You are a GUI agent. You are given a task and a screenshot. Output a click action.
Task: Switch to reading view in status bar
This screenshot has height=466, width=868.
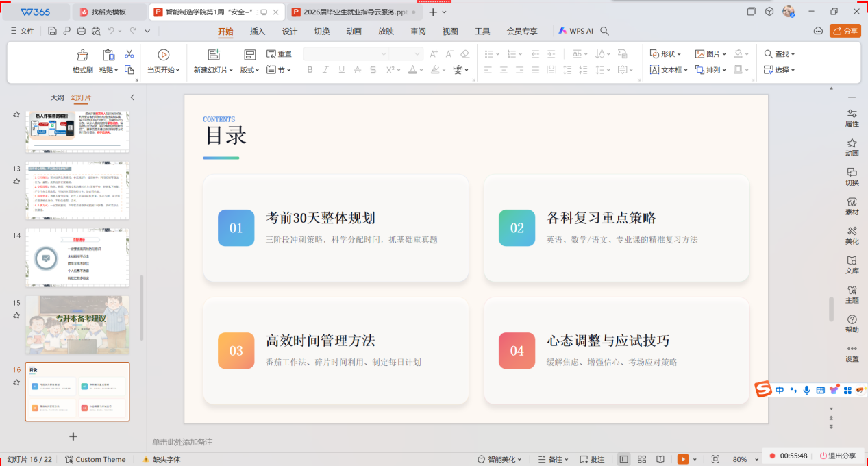tap(660, 459)
